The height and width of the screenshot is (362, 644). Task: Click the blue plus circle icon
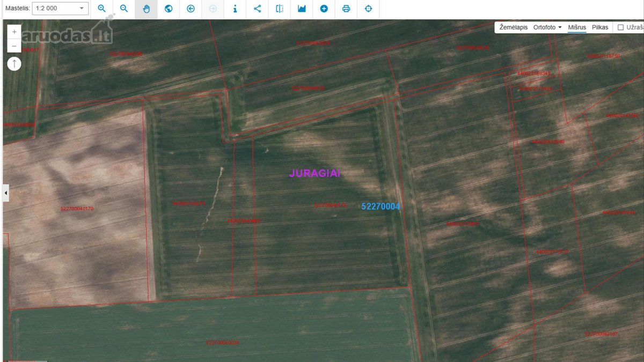point(324,9)
